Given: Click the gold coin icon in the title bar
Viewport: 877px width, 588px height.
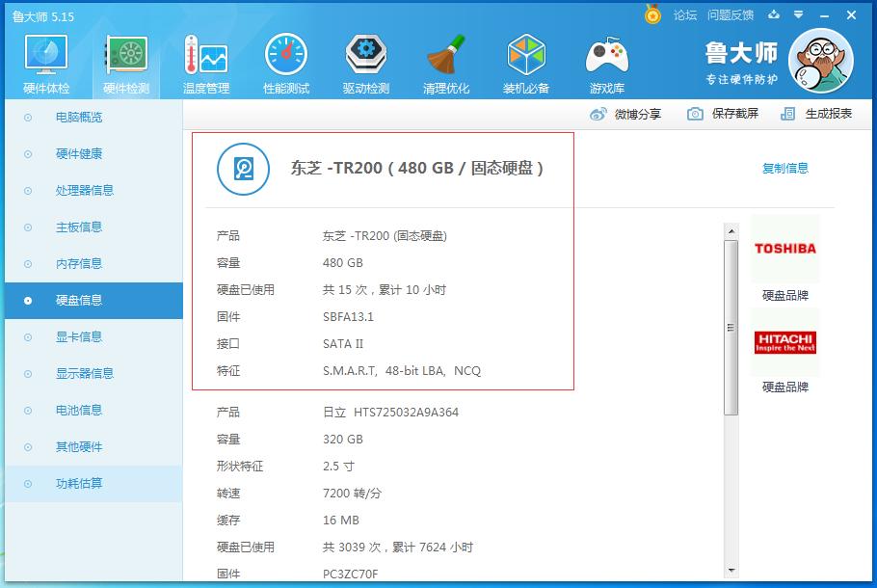Looking at the screenshot, I should [x=651, y=14].
